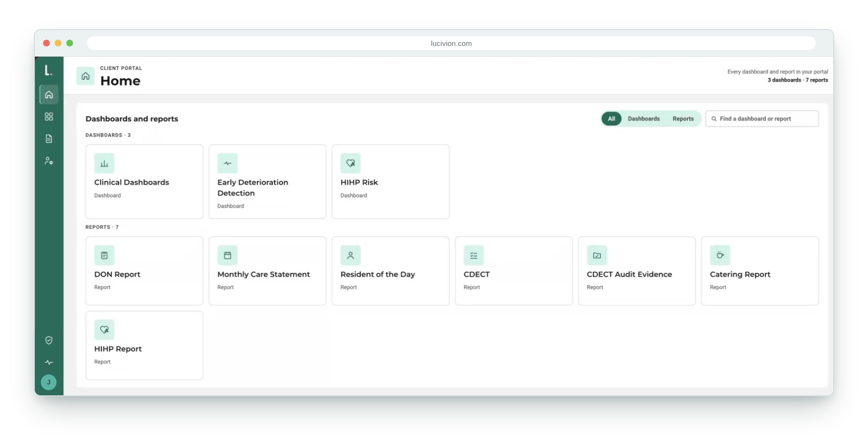Click the checklist icon on the CDECT card
The width and height of the screenshot is (868, 435).
474,255
